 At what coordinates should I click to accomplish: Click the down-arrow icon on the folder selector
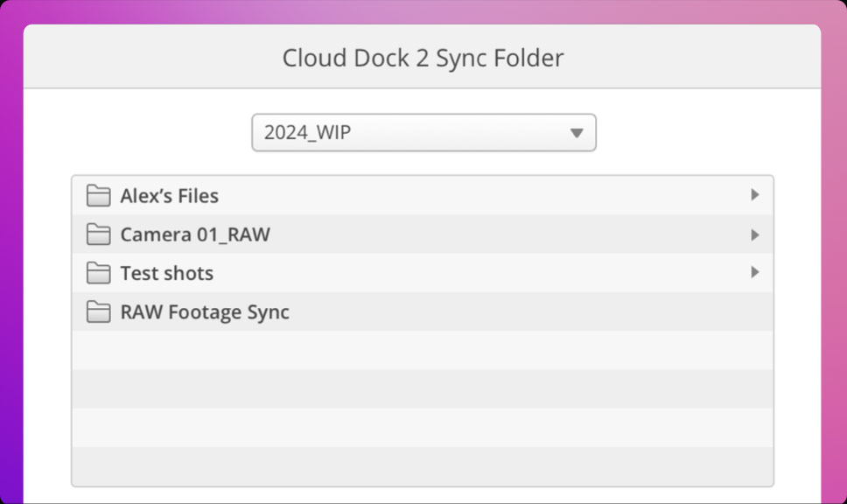(x=577, y=132)
